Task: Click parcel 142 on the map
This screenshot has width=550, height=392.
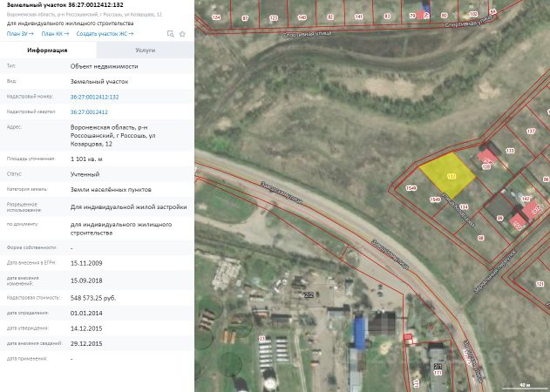Action: pos(526,199)
